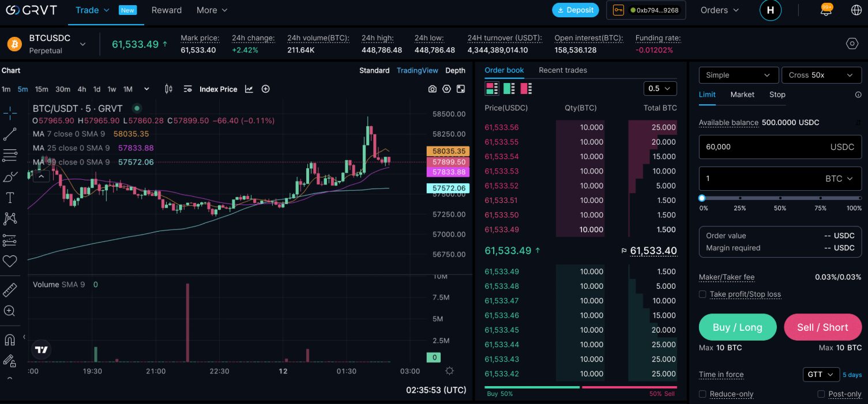
Task: Open the Reward page
Action: 167,10
